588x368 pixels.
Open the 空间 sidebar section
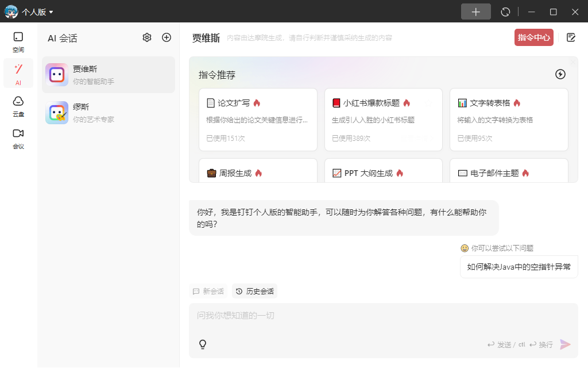point(18,42)
